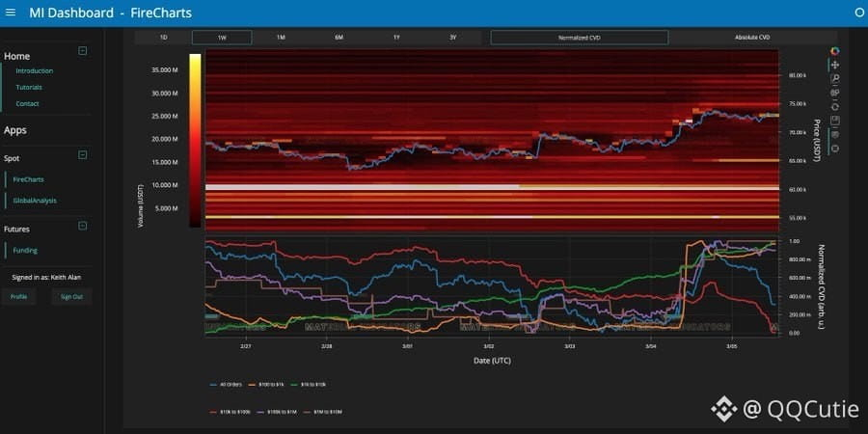Switch to Normalized CVD mode
Viewport: 868px width, 434px height.
coord(579,37)
